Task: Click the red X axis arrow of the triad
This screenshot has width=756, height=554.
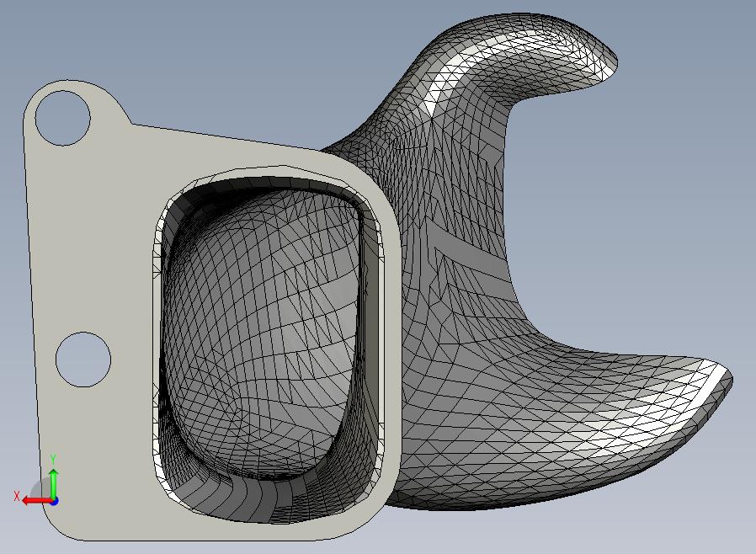Action: tap(36, 500)
